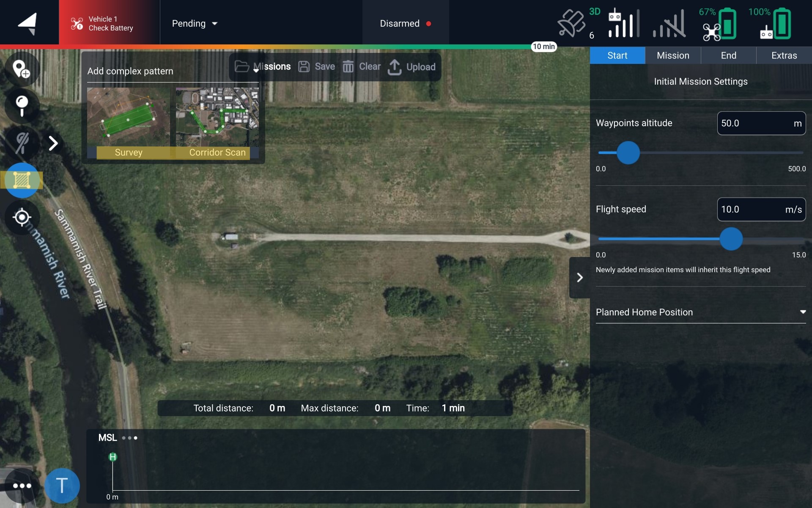Adjust the Flight speed slider
The width and height of the screenshot is (812, 508).
731,239
